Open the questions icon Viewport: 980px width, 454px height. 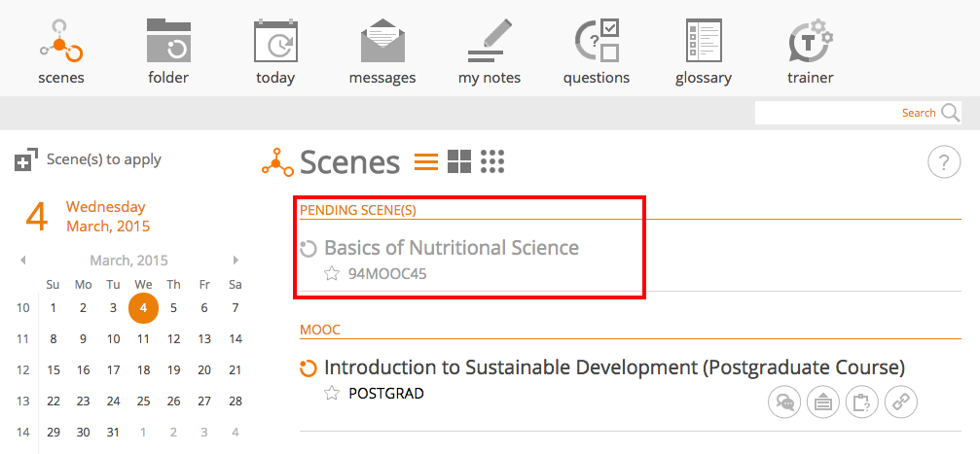(x=597, y=41)
